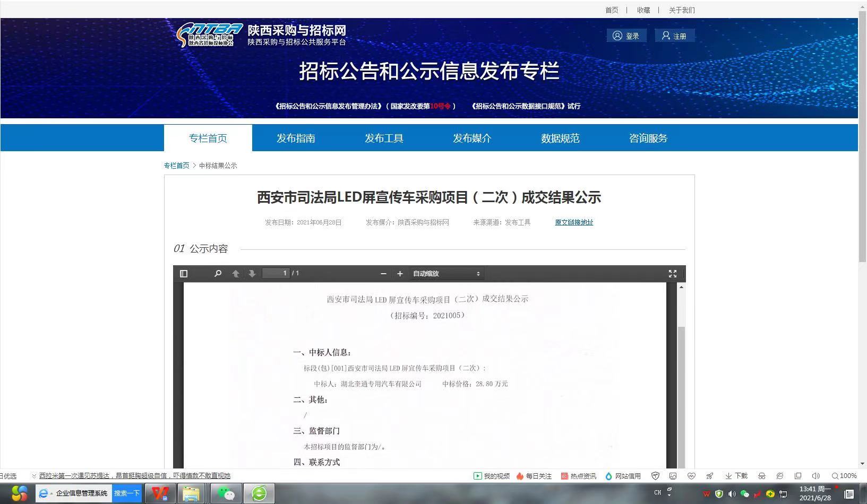Click the tray green shield 360 icon
This screenshot has width=867, height=504.
[719, 494]
